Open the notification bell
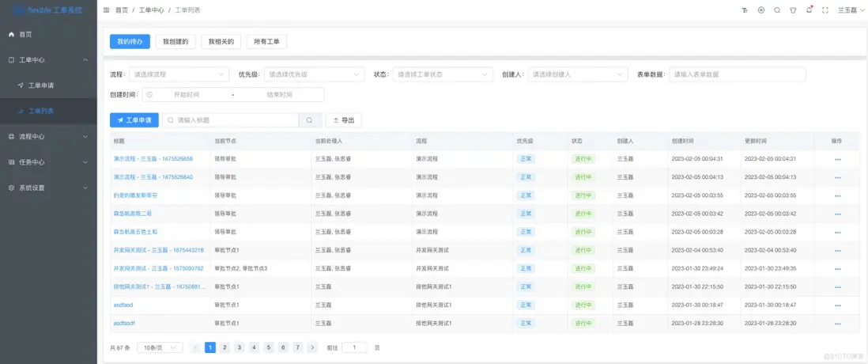Image resolution: width=868 pixels, height=364 pixels. [x=809, y=10]
